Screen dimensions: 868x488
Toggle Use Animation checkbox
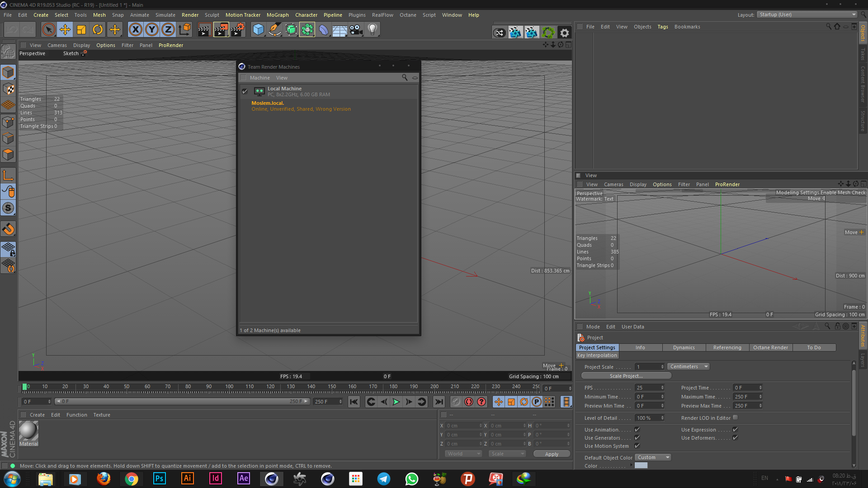(x=637, y=430)
